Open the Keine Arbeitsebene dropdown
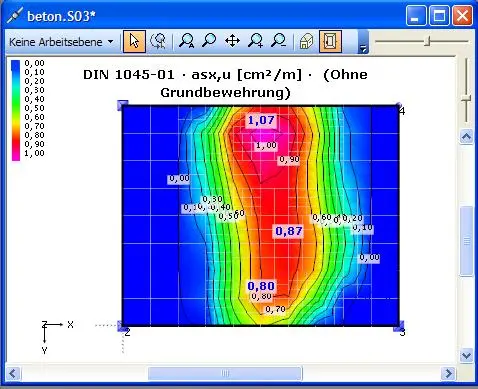Screen dimensions: 478x389 (61, 42)
